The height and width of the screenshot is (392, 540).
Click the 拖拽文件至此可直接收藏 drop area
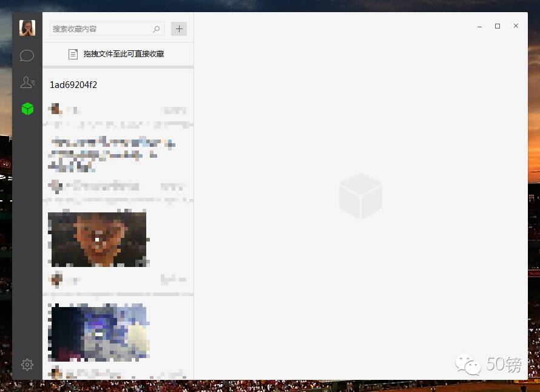click(x=118, y=54)
